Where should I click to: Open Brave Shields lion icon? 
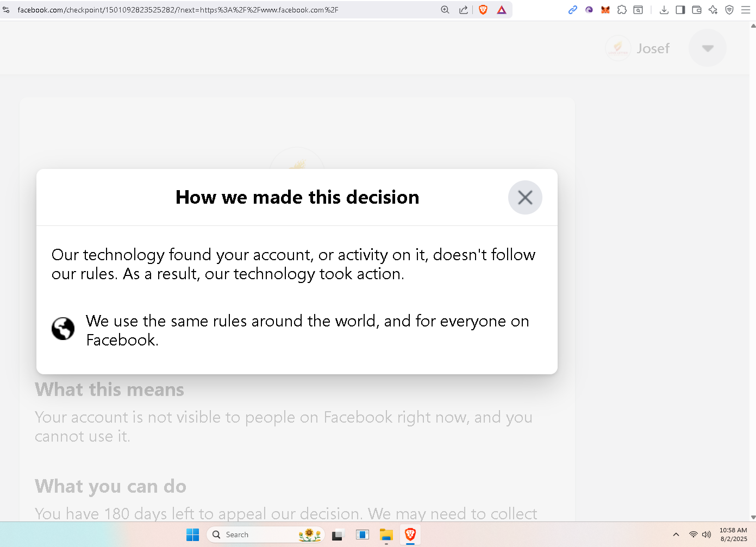483,10
